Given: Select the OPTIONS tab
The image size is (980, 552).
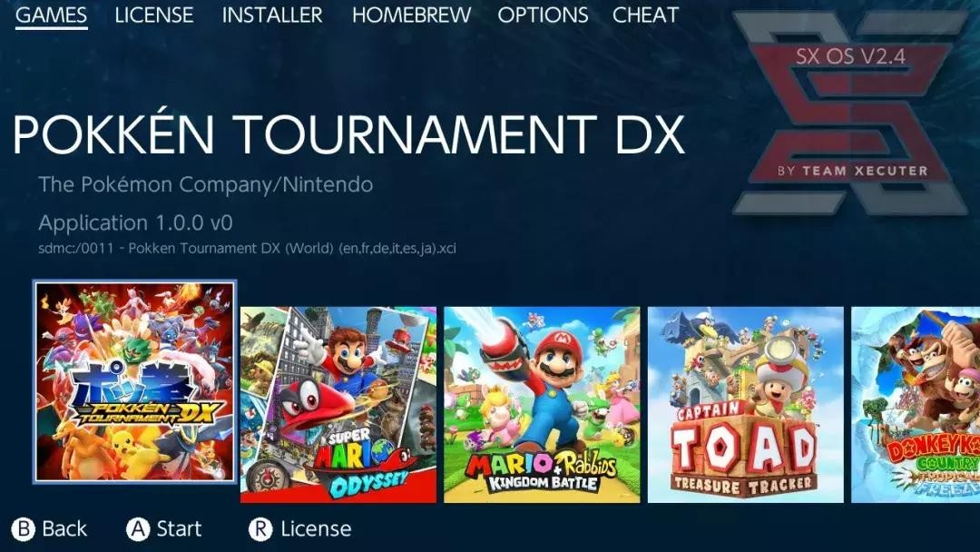Looking at the screenshot, I should tap(543, 15).
